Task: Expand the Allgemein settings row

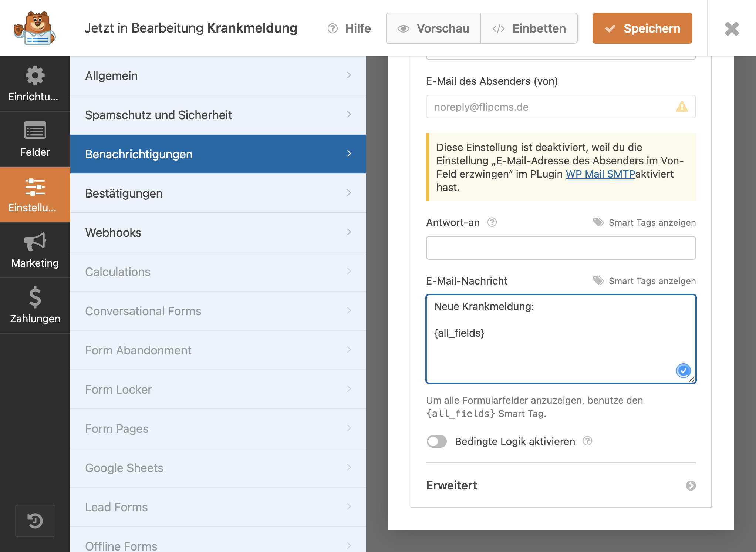Action: [218, 76]
